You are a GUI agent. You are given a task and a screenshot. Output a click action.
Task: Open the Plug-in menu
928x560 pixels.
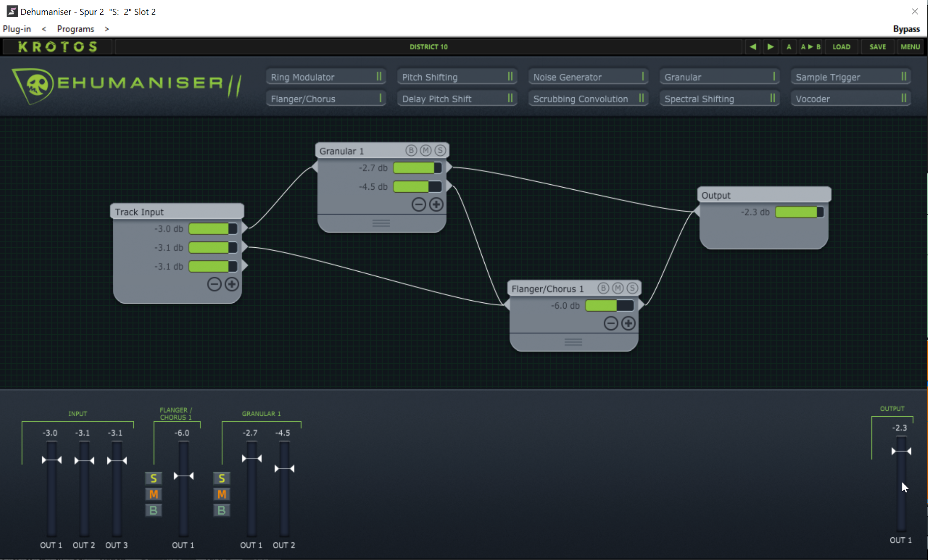pyautogui.click(x=17, y=29)
